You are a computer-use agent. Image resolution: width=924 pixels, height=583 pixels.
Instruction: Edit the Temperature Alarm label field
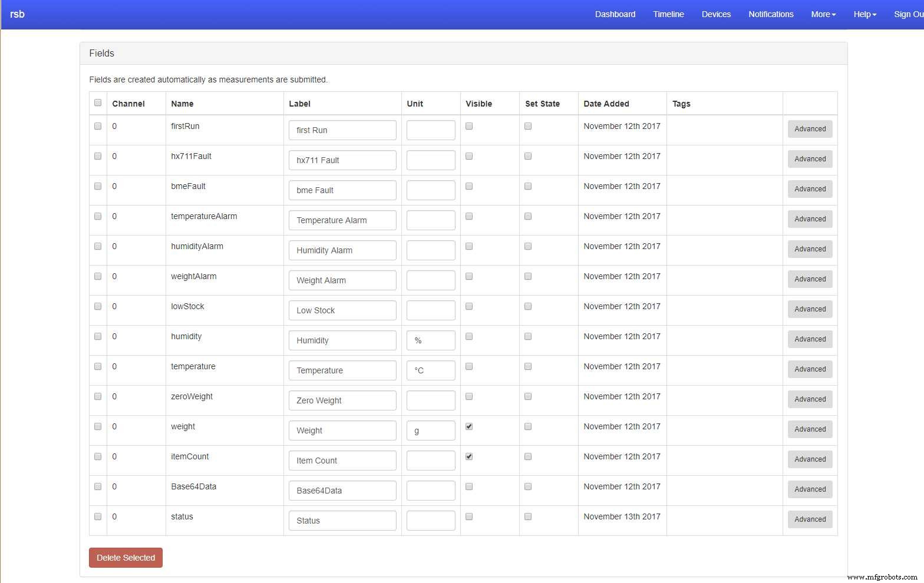pyautogui.click(x=342, y=220)
